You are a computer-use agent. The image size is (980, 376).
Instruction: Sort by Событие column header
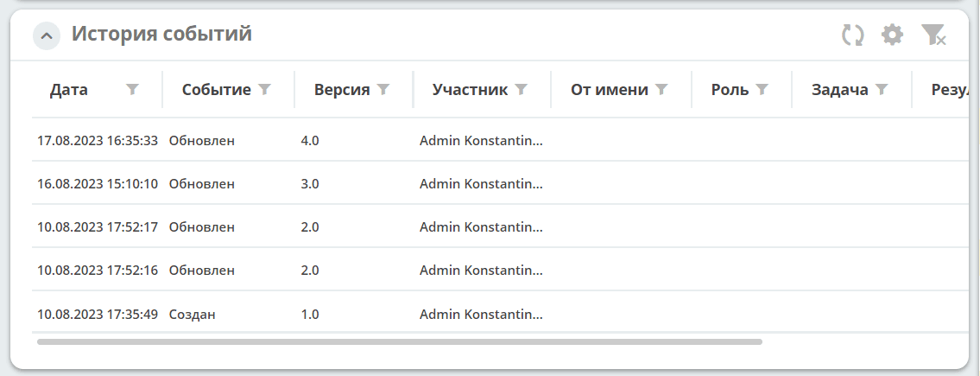click(216, 90)
